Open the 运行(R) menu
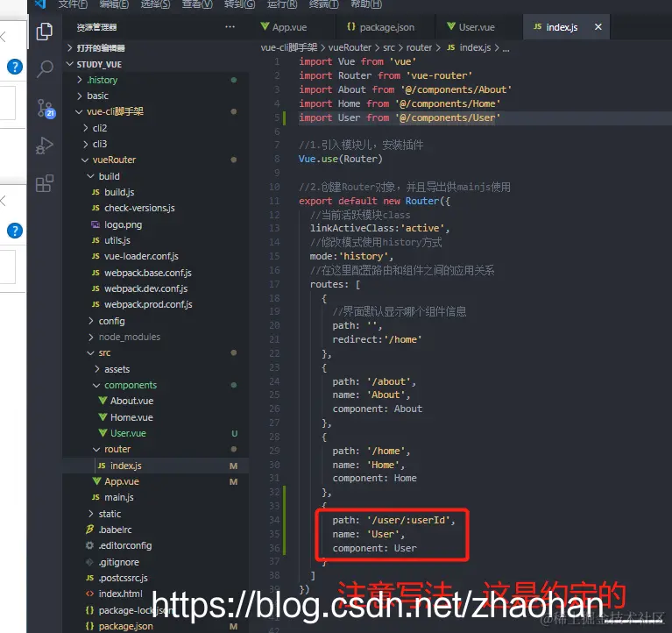 coord(282,4)
